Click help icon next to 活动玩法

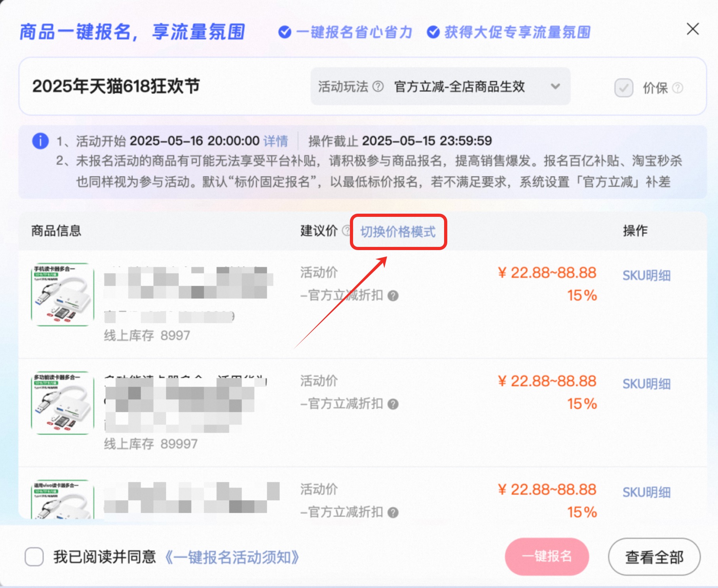coord(378,86)
